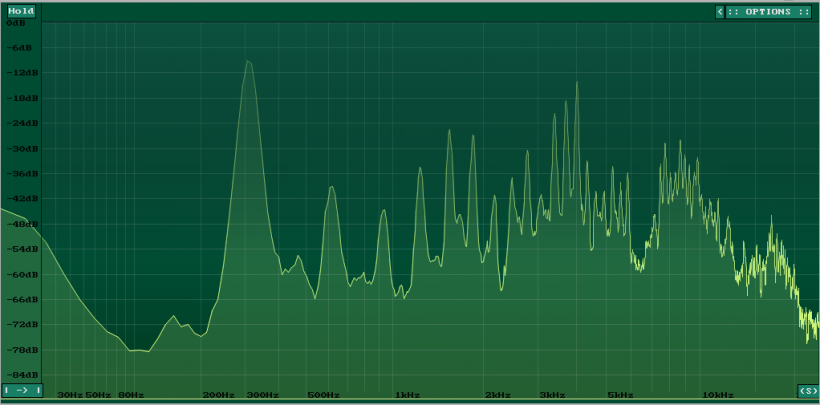Click the 0dB axis label
This screenshot has height=405, width=820.
tap(15, 24)
